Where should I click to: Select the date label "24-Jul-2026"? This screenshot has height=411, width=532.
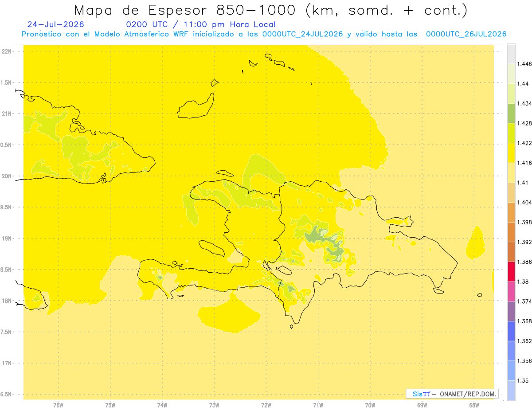55,24
